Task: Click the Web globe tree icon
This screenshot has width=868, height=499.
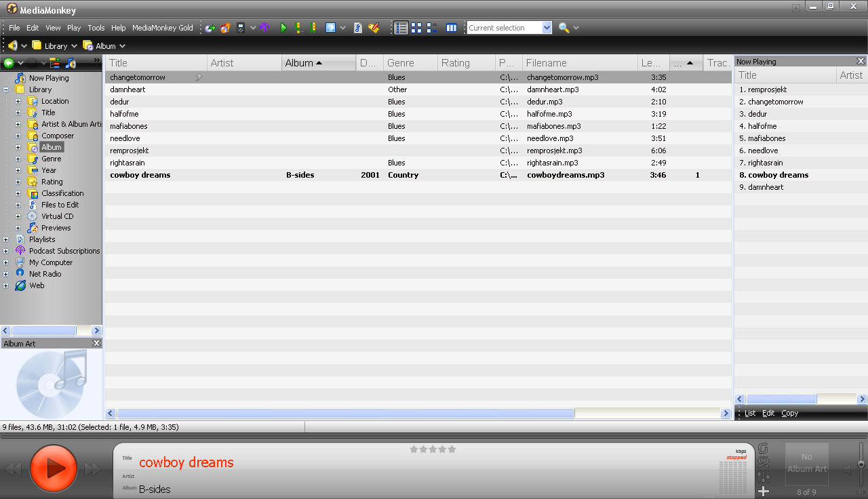Action: click(x=20, y=285)
